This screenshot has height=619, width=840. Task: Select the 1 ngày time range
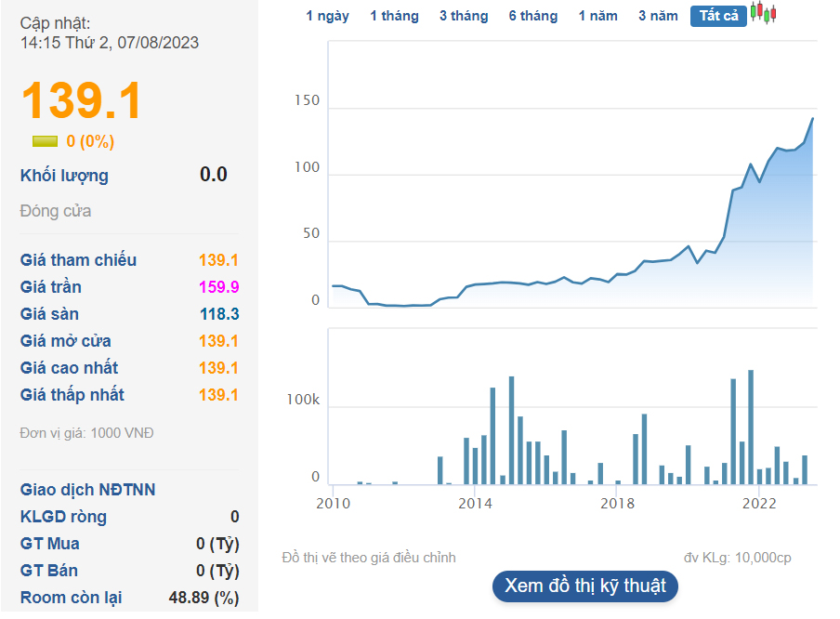click(327, 16)
